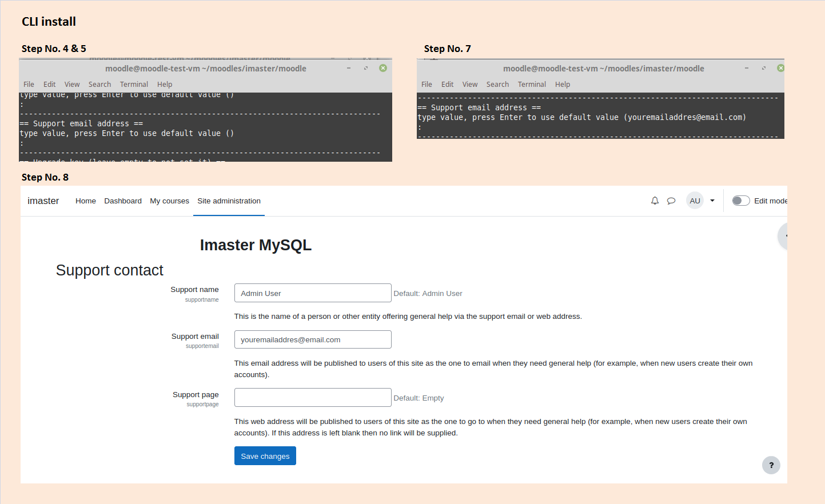Open the My courses tab
Viewport: 825px width, 504px height.
169,201
